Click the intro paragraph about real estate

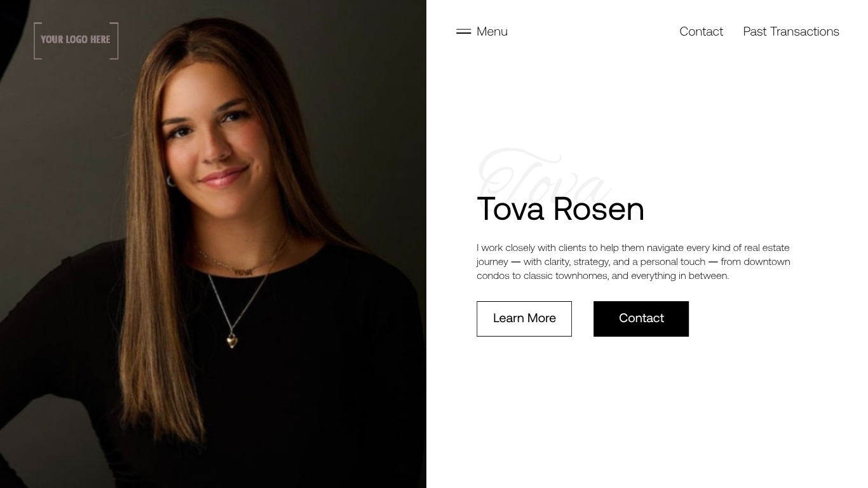(x=634, y=261)
